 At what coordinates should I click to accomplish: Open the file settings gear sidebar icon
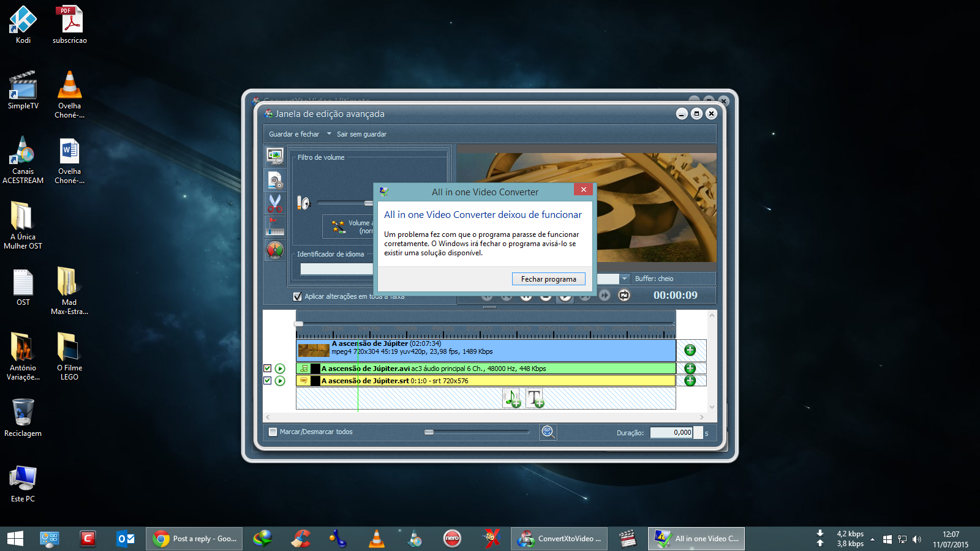pyautogui.click(x=275, y=179)
